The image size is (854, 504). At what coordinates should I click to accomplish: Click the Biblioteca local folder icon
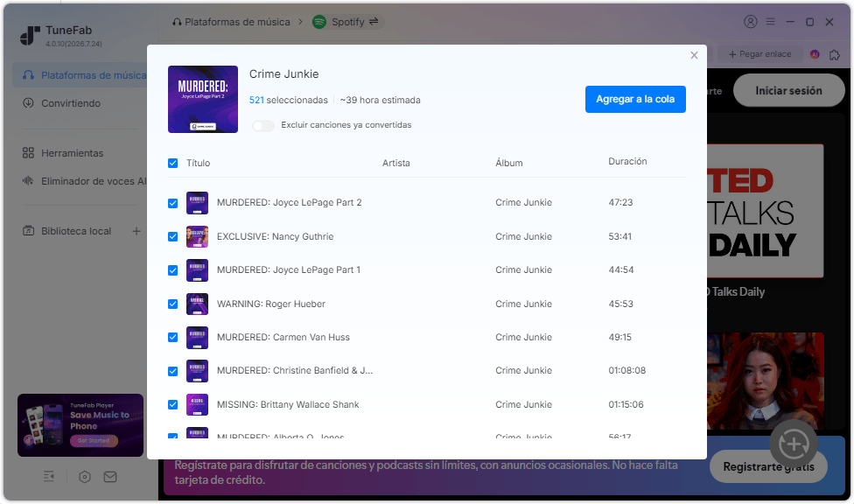28,230
